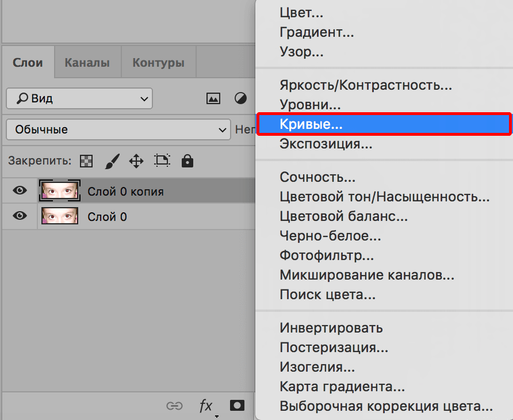Hide the layer Слой 0 копия

(x=19, y=190)
